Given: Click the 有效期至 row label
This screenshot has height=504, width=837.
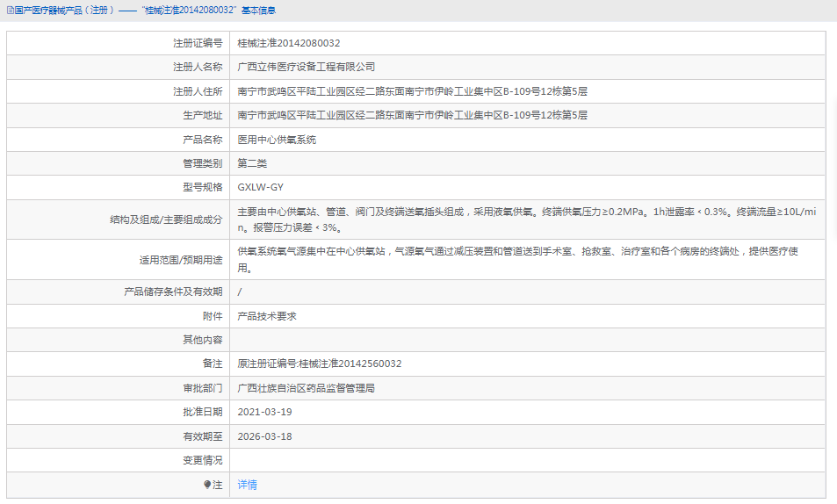Looking at the screenshot, I should (x=202, y=436).
